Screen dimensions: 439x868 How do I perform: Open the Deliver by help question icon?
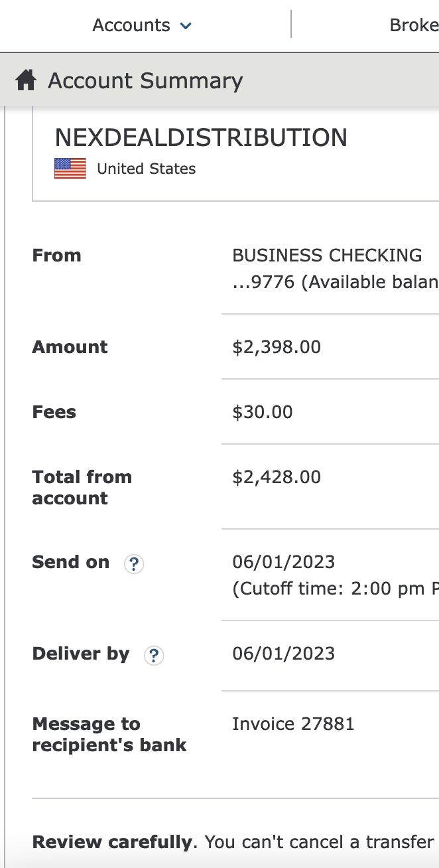(x=154, y=656)
